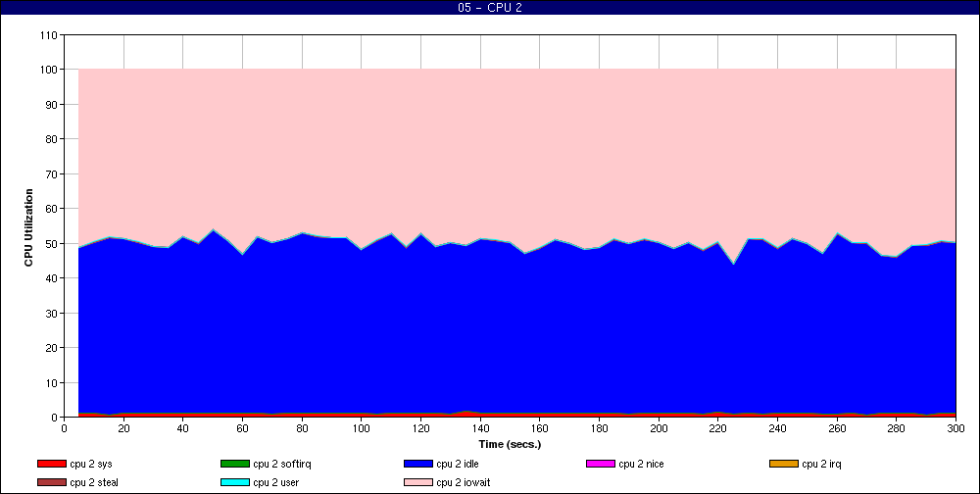Click the '05 - CPU 2' chart title
Screen dimensions: 980x494
[490, 8]
